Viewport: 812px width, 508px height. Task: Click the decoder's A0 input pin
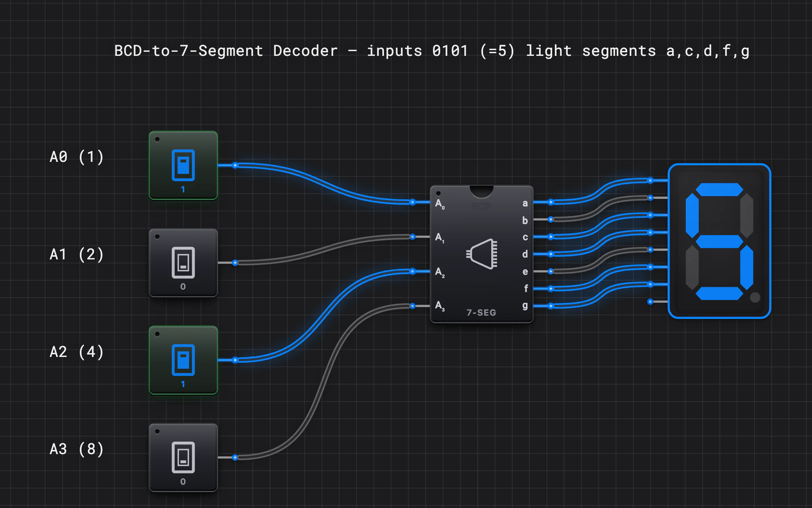[412, 202]
